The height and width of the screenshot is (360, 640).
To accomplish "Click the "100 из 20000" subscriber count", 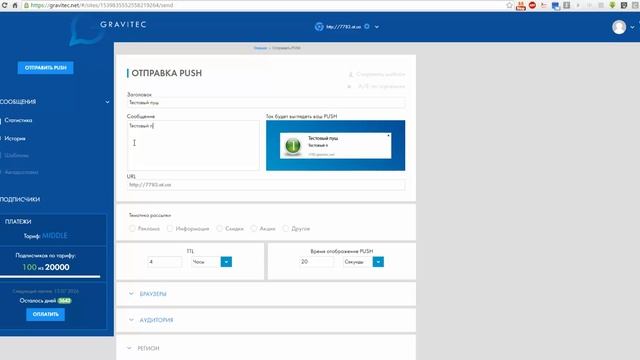I will point(46,267).
